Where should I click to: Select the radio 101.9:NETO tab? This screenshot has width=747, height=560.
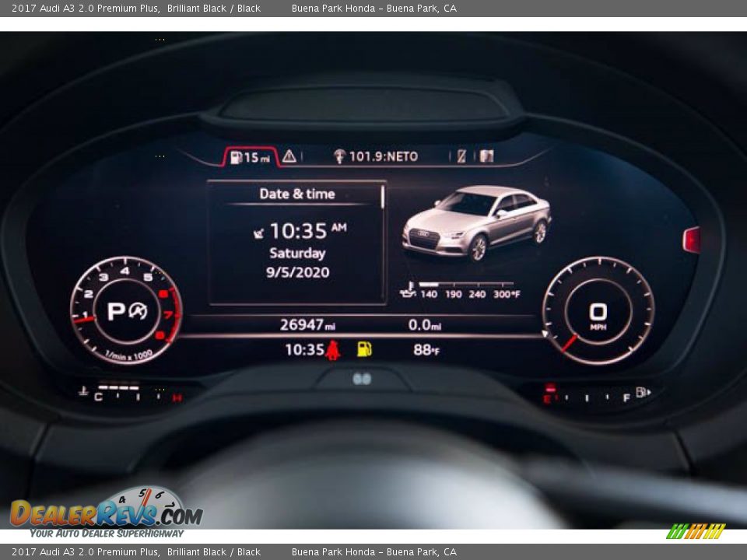375,156
